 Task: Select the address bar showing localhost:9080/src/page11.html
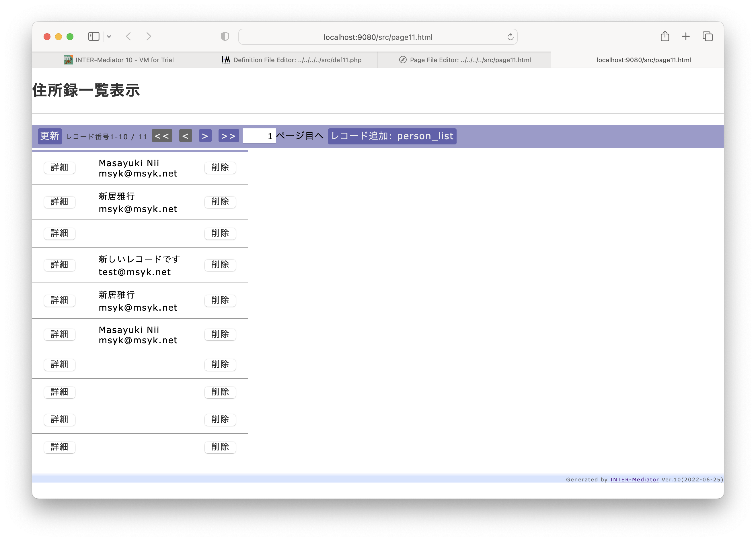point(378,37)
